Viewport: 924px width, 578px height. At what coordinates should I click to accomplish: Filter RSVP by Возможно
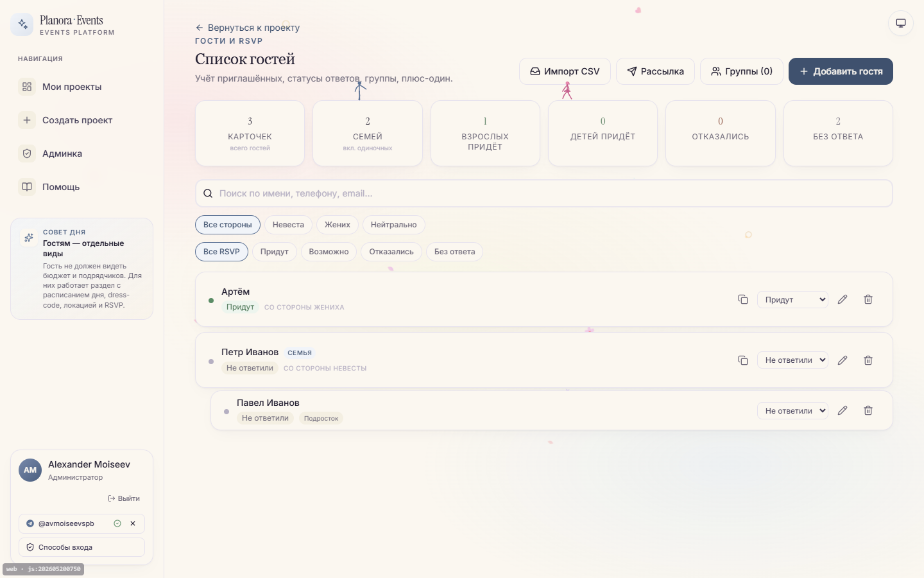coord(329,252)
